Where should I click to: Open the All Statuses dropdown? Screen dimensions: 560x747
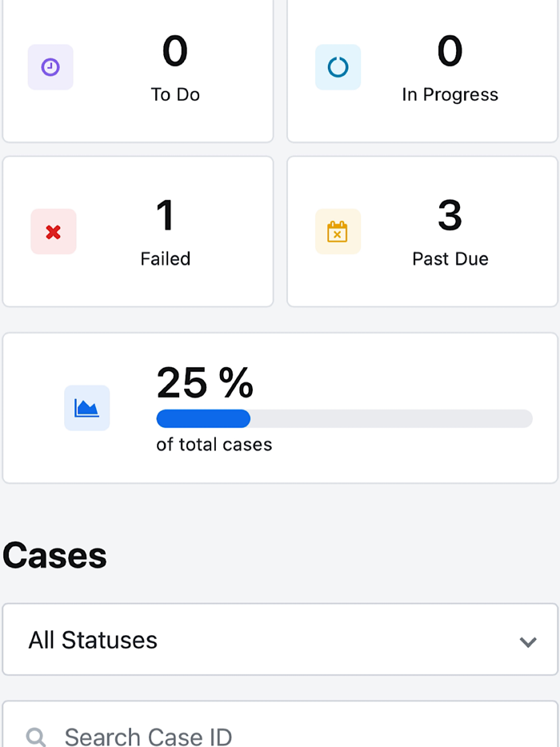pos(280,640)
